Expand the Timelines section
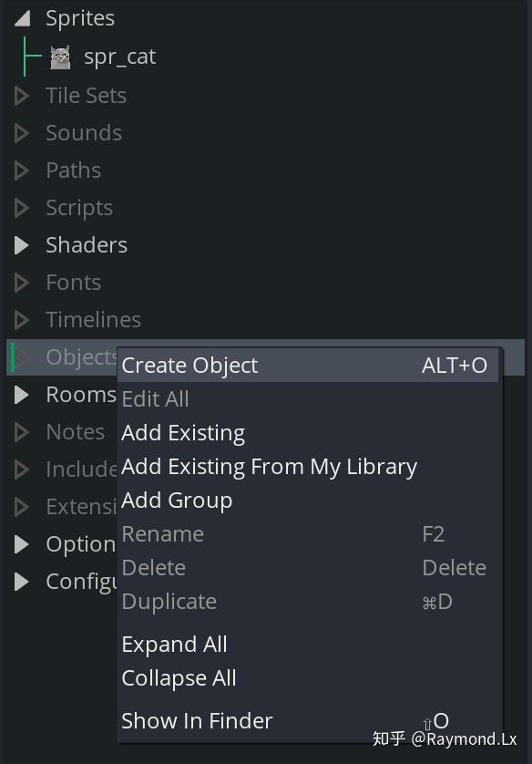The height and width of the screenshot is (764, 532). (20, 319)
